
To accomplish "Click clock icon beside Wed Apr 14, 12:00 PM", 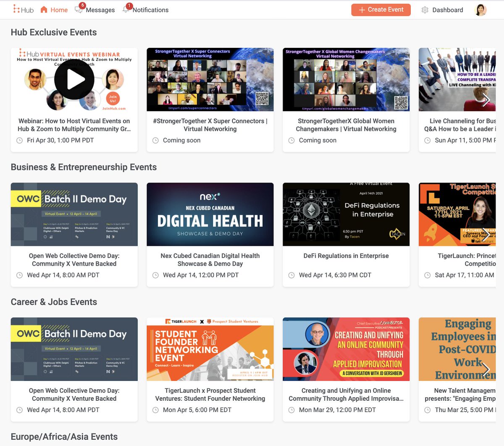I will click(155, 275).
